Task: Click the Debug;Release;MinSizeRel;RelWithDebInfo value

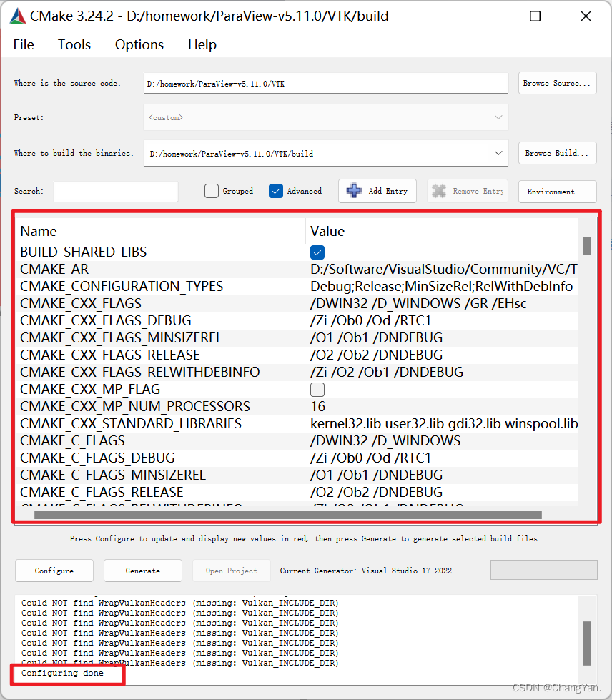Action: [441, 287]
